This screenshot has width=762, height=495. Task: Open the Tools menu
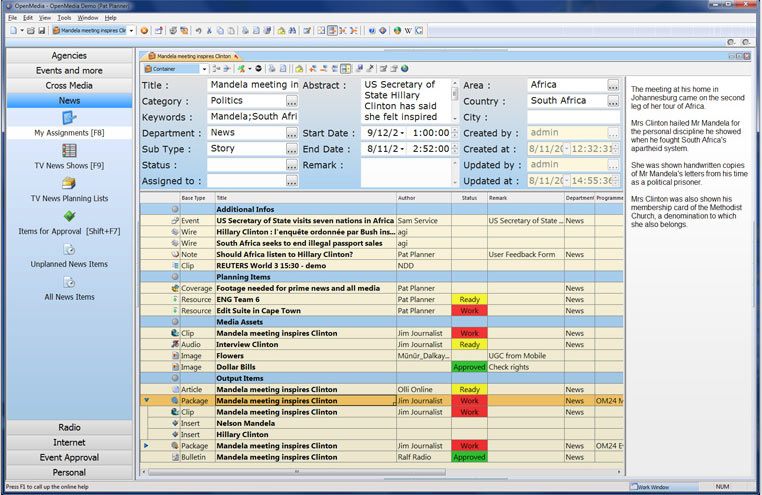tap(64, 18)
